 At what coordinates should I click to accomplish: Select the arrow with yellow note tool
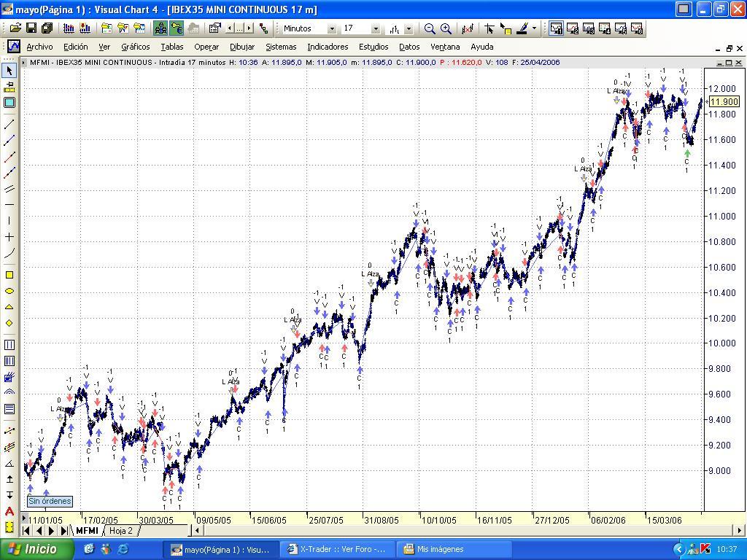(x=506, y=28)
